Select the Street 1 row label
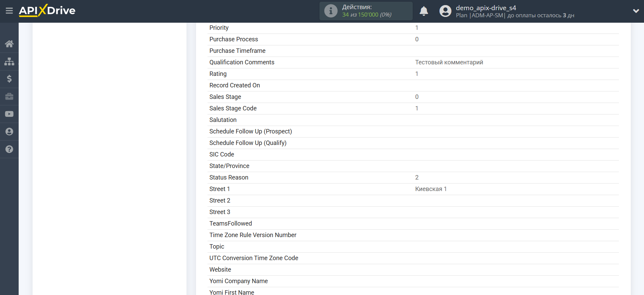The height and width of the screenshot is (295, 644). tap(219, 189)
